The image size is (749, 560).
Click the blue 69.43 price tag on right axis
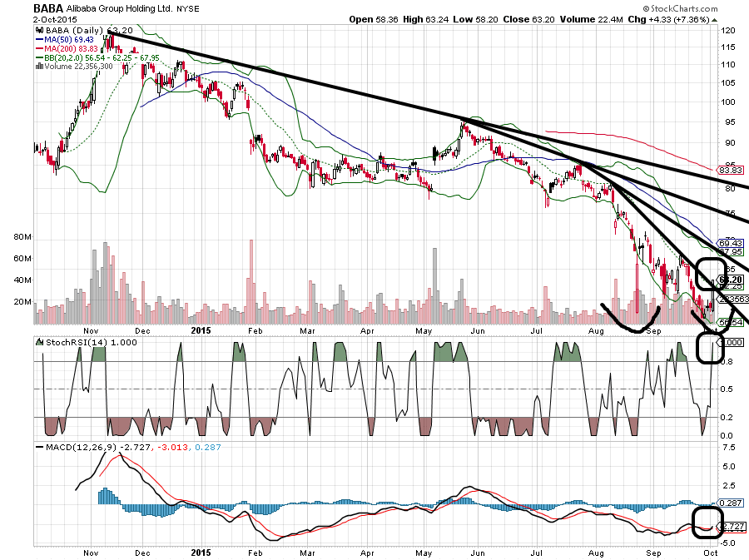pyautogui.click(x=731, y=244)
